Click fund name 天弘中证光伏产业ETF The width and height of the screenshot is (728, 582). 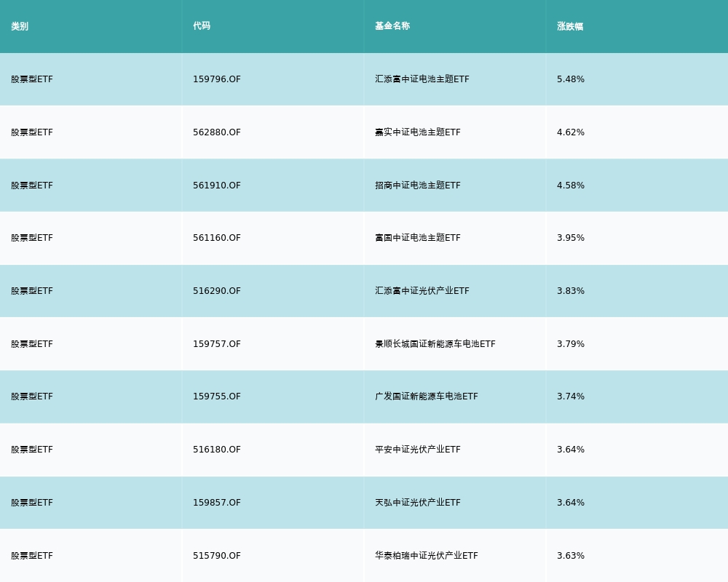(418, 503)
